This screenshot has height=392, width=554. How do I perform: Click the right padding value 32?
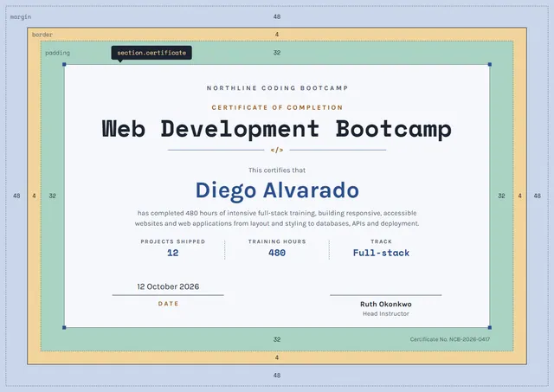tap(502, 196)
